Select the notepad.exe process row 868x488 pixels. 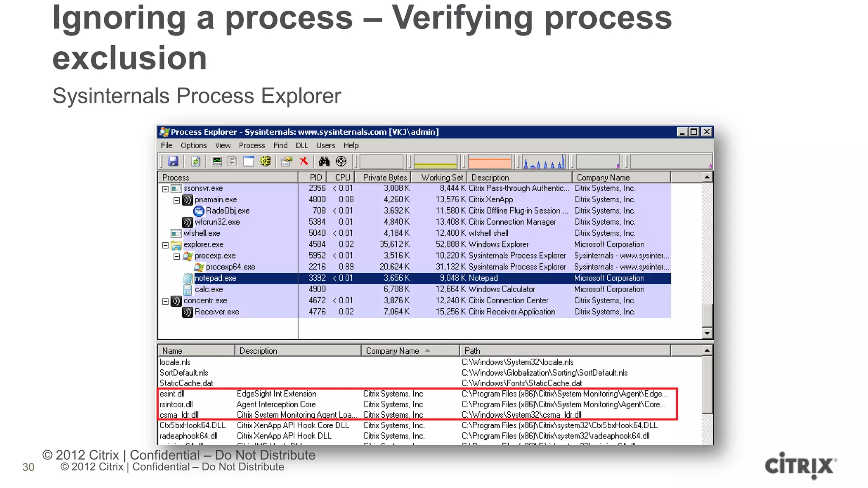(x=415, y=278)
